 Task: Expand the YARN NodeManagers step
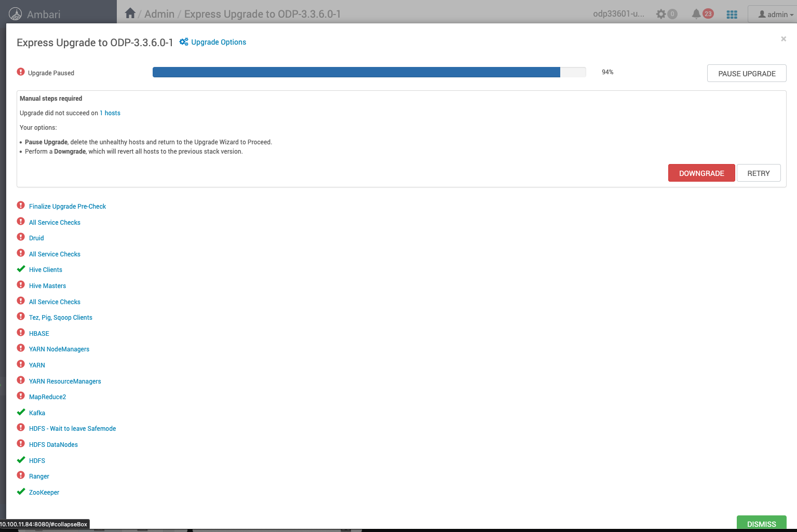pos(59,349)
